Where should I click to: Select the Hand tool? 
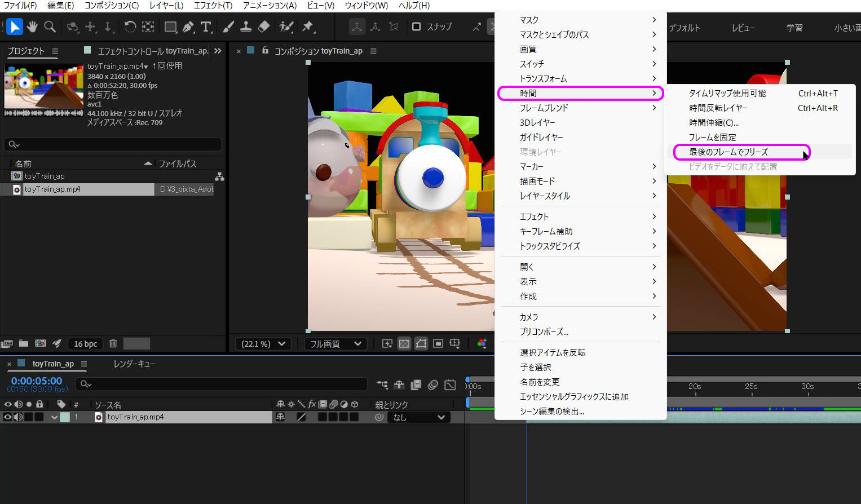[x=32, y=26]
